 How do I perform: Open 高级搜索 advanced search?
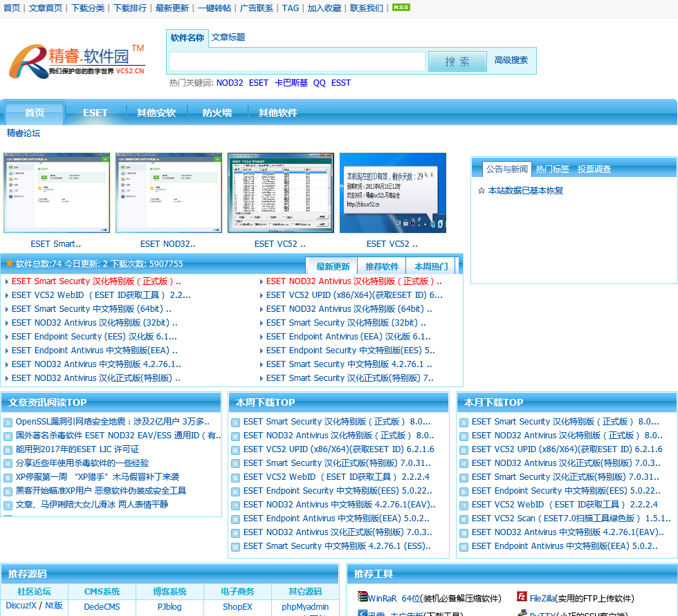pyautogui.click(x=511, y=60)
